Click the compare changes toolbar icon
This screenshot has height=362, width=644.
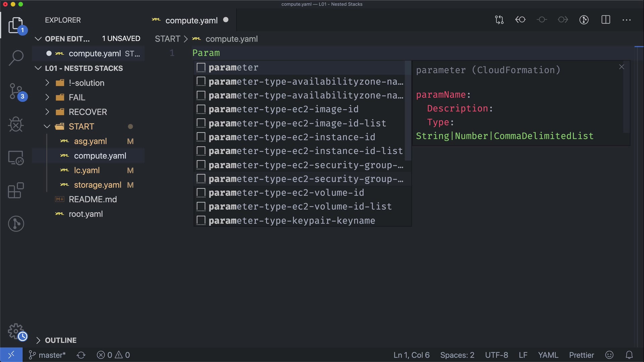pyautogui.click(x=499, y=20)
